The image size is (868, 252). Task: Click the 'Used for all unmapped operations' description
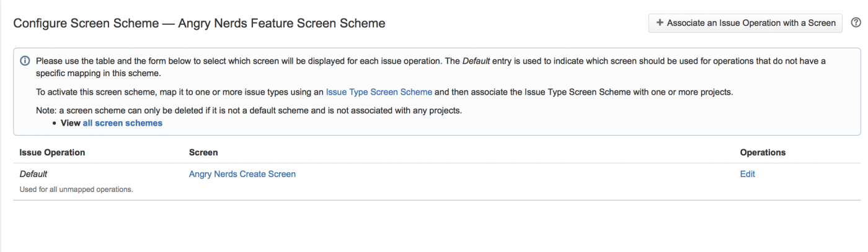[76, 189]
